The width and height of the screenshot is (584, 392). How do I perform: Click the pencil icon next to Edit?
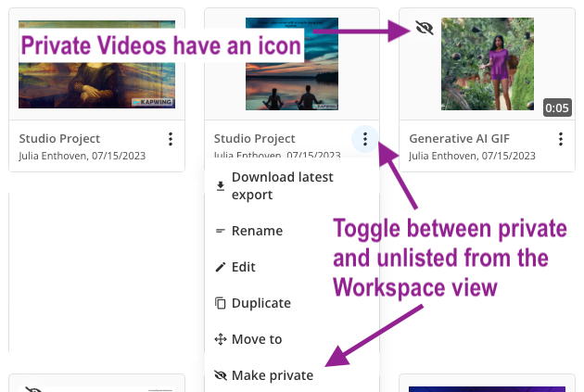(220, 267)
